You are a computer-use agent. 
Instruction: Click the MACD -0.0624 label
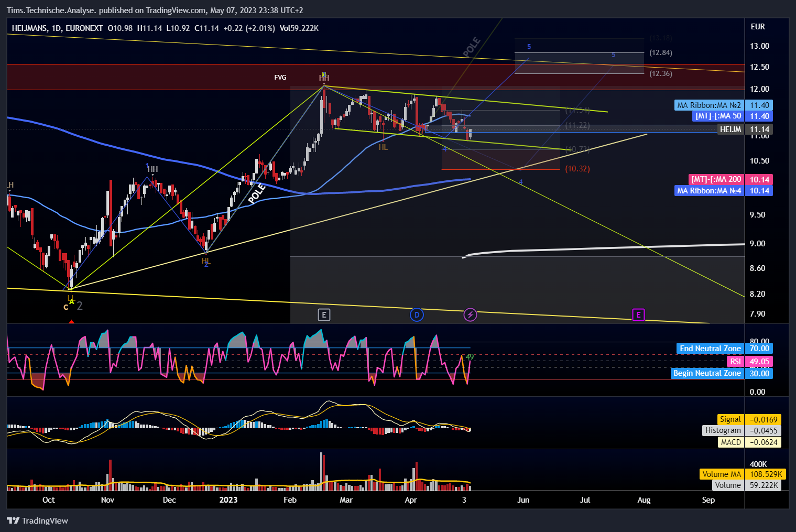[749, 442]
